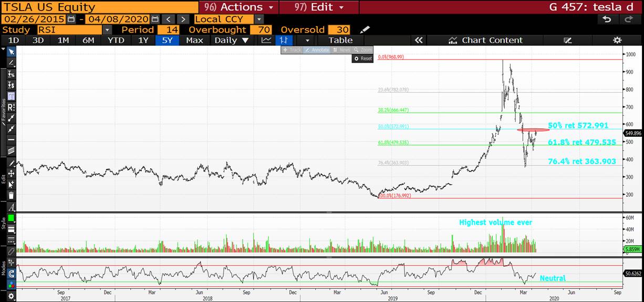Image resolution: width=644 pixels, height=302 pixels.
Task: Click the undo arrow button
Action: pyautogui.click(x=607, y=19)
